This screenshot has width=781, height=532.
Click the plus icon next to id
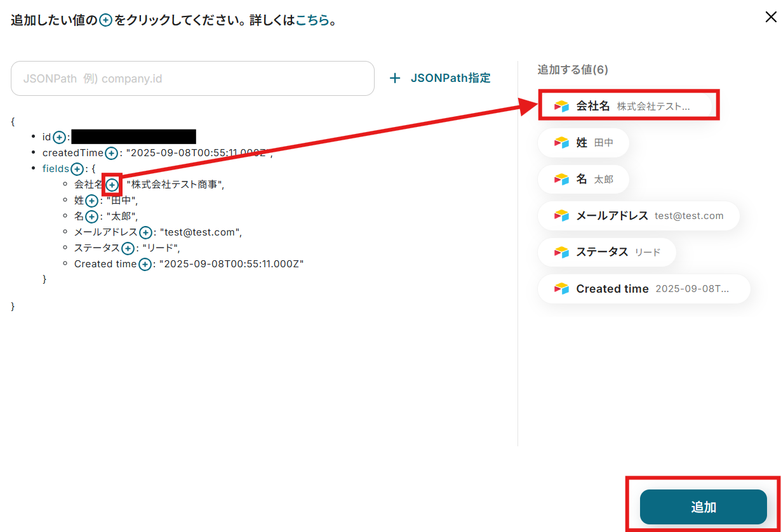pyautogui.click(x=59, y=137)
